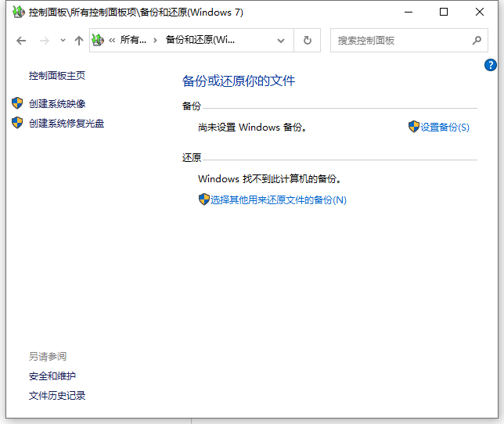Open 选择其他用来还原文件的备份(N) link

pos(279,200)
